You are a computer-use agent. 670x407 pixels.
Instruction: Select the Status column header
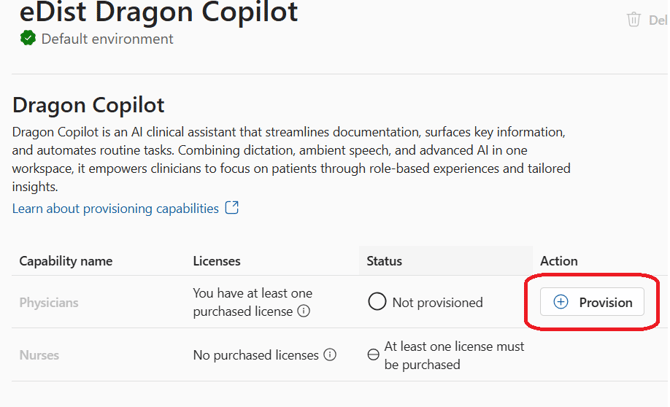384,261
